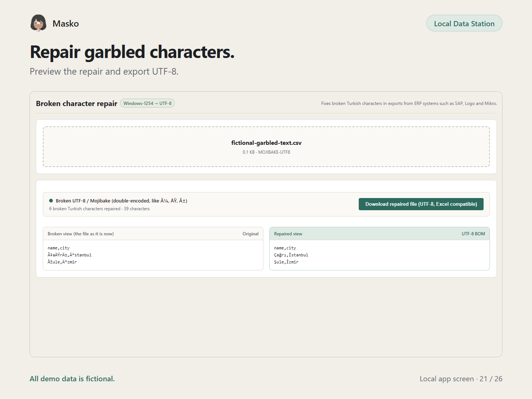Click the "Broken character repair" heading
Screen dimensions: 532x399
coord(76,103)
